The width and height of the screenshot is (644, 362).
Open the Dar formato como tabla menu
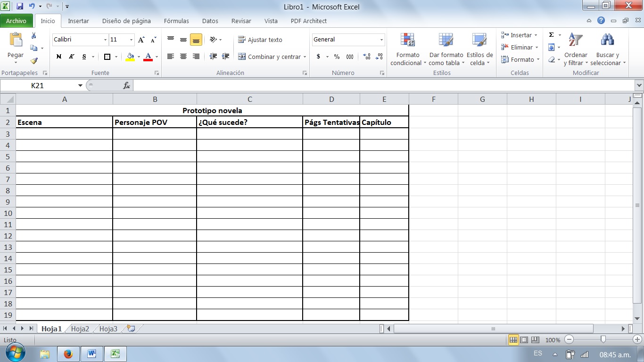pyautogui.click(x=446, y=49)
